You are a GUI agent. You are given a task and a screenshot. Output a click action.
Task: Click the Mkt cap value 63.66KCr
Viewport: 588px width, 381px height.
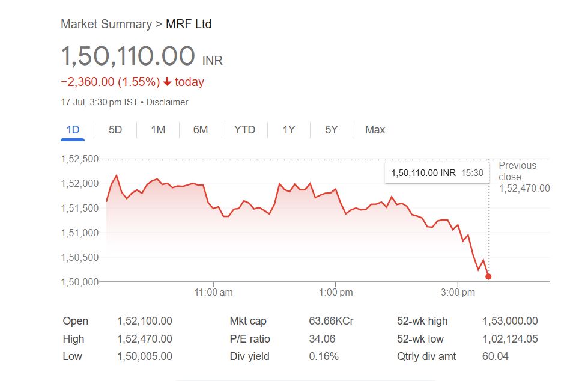[x=331, y=321]
